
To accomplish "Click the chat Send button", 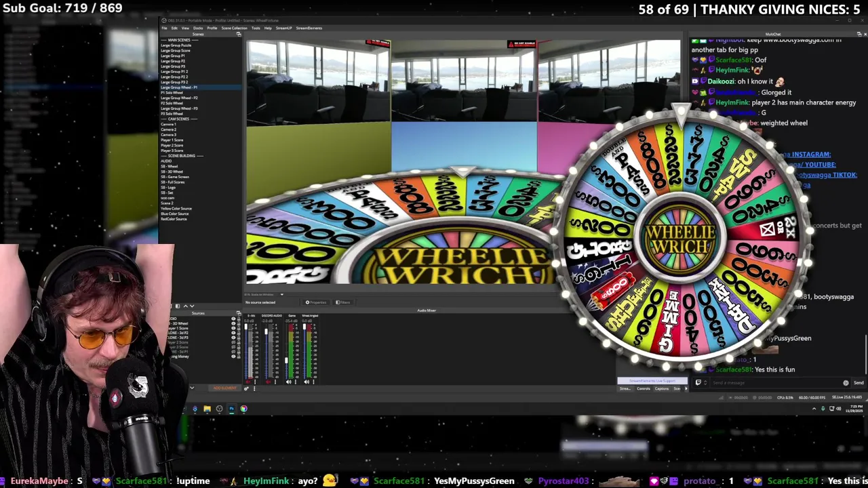I will click(859, 382).
